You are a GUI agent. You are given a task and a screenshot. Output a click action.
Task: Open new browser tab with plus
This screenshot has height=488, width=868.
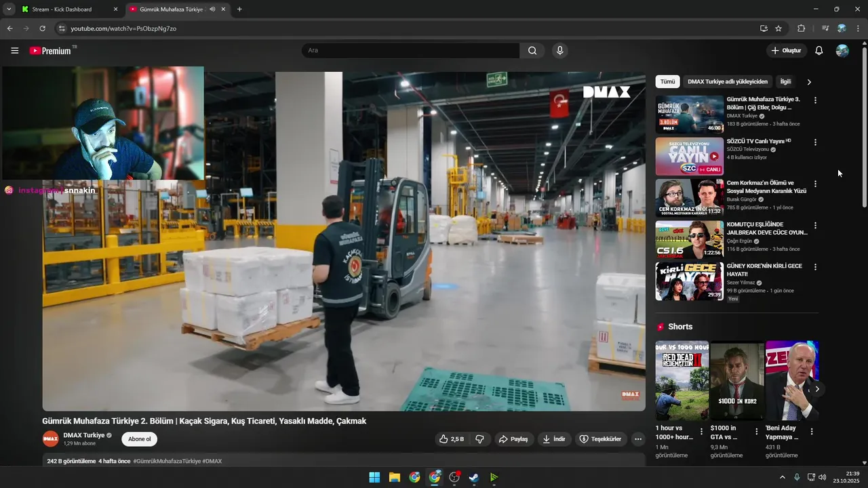coord(239,9)
